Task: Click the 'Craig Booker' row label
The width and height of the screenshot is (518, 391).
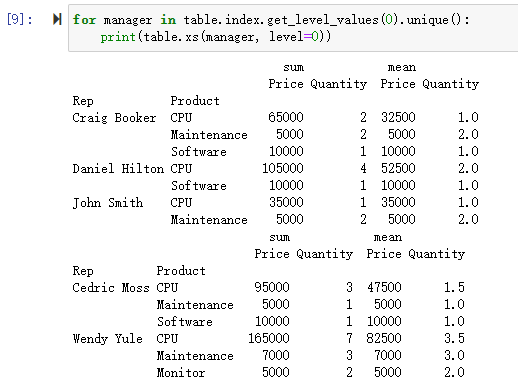Action: [114, 118]
